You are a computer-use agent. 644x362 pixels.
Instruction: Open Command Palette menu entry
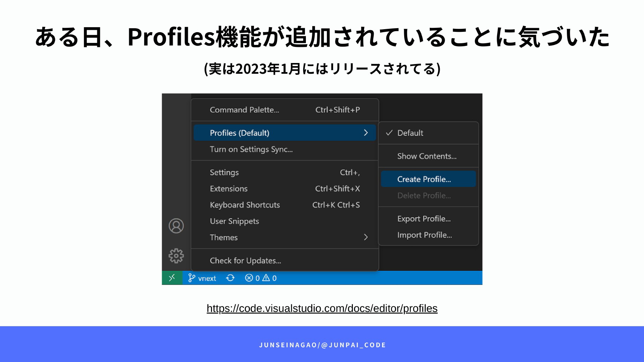coord(285,110)
